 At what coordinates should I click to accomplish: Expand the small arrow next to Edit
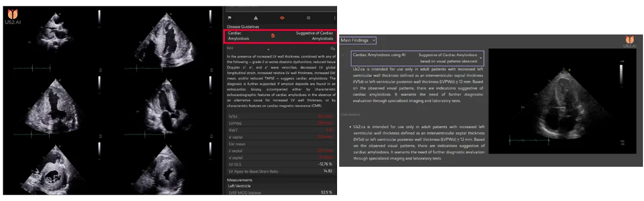pos(269,50)
